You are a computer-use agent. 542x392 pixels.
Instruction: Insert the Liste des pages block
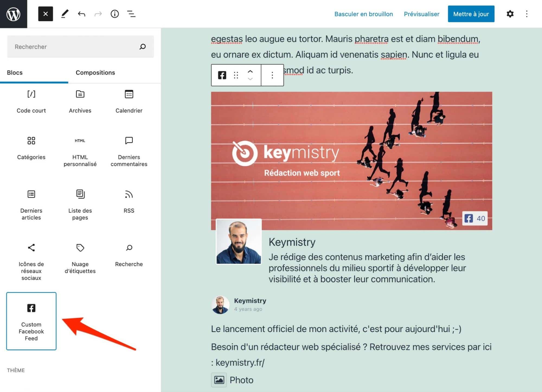point(80,206)
